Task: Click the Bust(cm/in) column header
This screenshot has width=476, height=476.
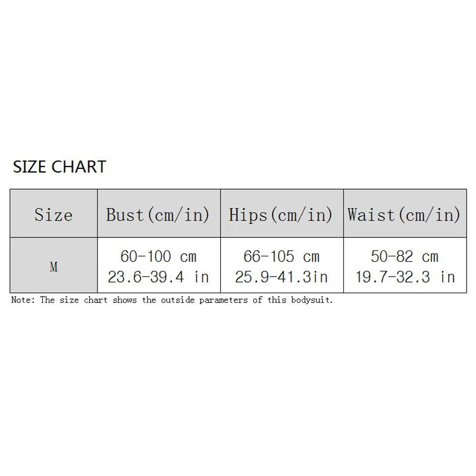Action: click(158, 214)
